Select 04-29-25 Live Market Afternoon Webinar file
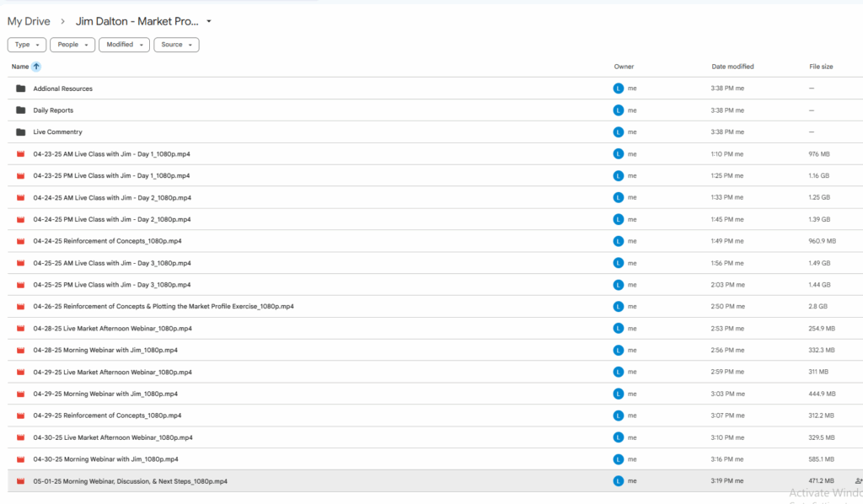This screenshot has height=504, width=863. click(x=112, y=372)
